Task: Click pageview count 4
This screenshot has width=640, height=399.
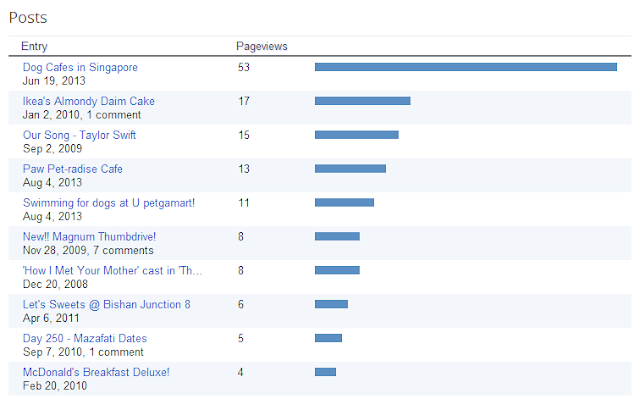Action: coord(241,372)
